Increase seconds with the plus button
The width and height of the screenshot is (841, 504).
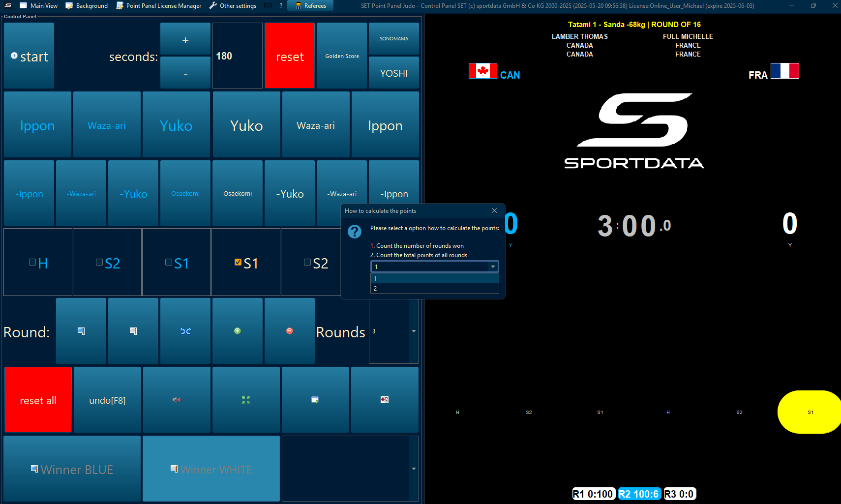tap(185, 39)
